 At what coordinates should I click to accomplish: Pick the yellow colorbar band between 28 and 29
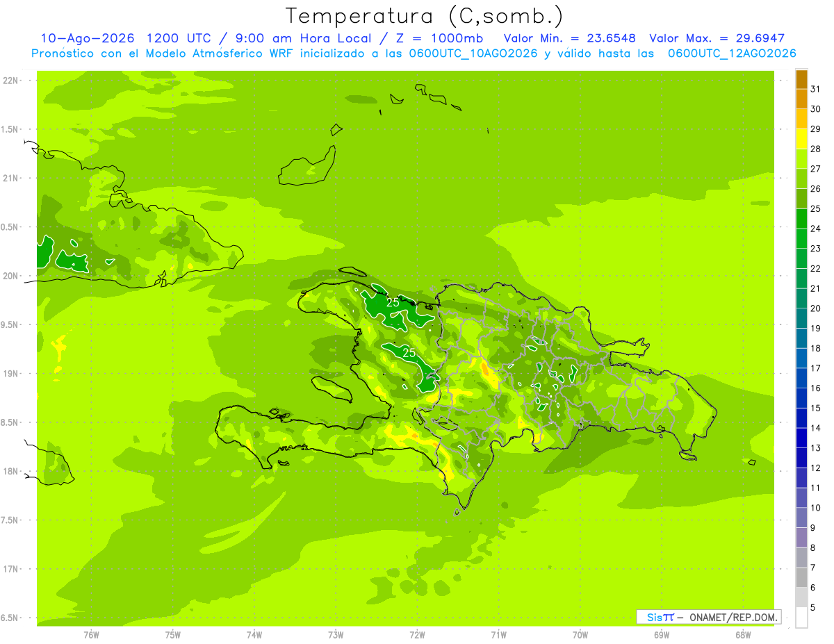point(801,140)
